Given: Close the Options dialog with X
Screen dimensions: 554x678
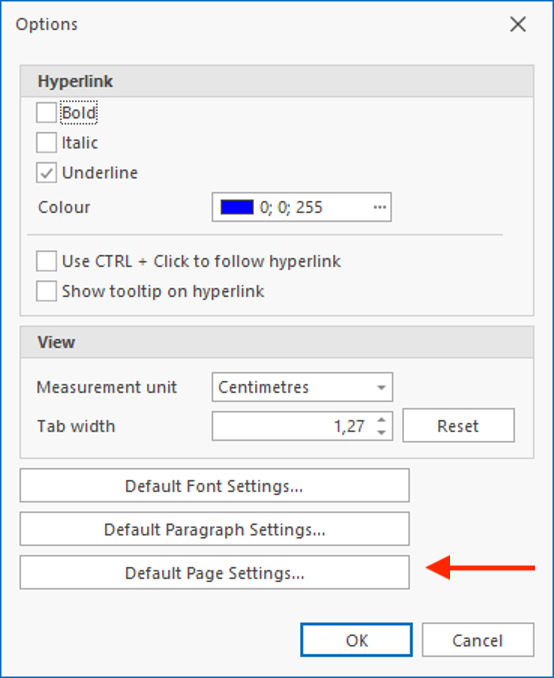Looking at the screenshot, I should (x=518, y=24).
